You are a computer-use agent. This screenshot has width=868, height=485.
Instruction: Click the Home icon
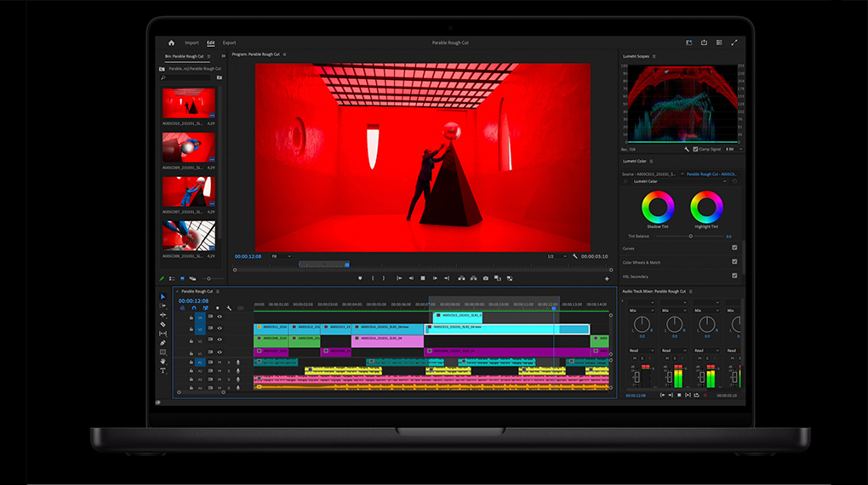pos(171,43)
